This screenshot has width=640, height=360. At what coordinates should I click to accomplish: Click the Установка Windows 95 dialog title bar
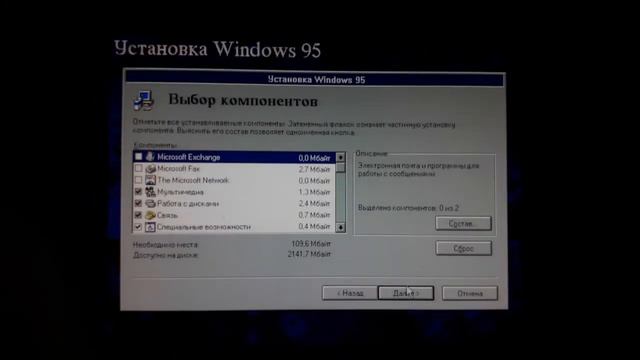coord(315,79)
